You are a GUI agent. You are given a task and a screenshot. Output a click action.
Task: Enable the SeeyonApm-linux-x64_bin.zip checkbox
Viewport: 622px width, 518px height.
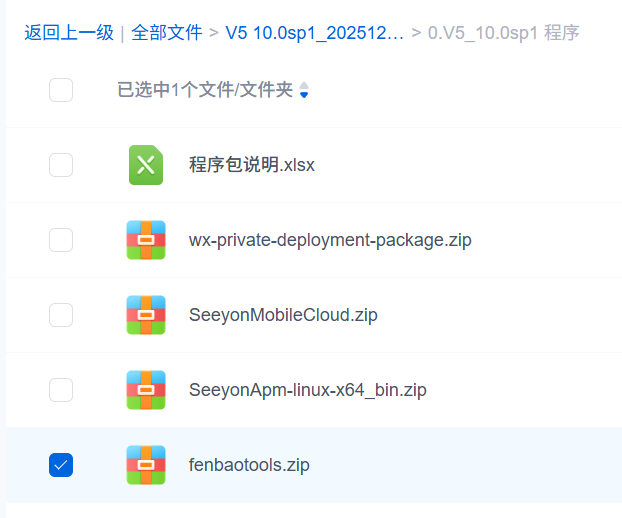point(61,390)
